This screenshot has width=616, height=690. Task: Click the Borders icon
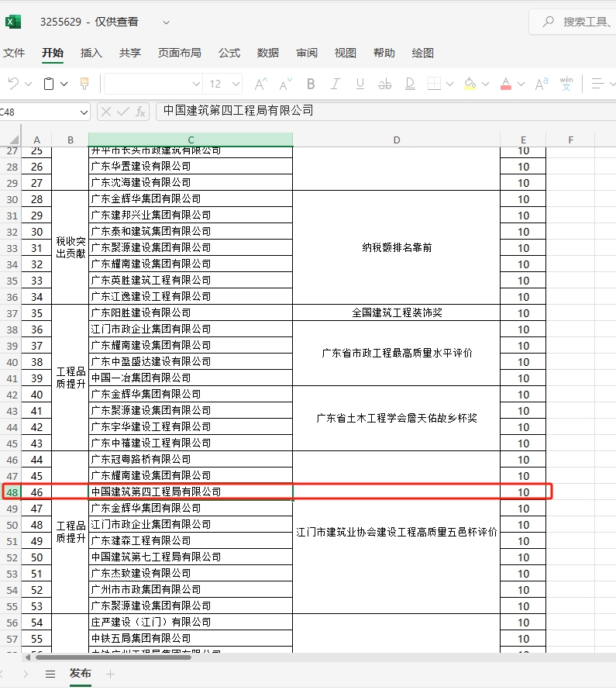point(434,84)
